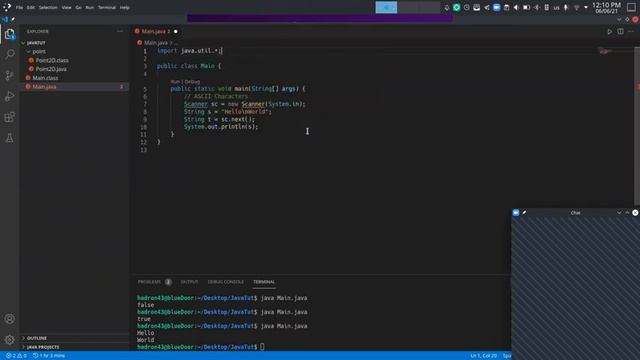Click Main.java in the breadcrumb
Image resolution: width=640 pixels, height=360 pixels.
pos(156,42)
